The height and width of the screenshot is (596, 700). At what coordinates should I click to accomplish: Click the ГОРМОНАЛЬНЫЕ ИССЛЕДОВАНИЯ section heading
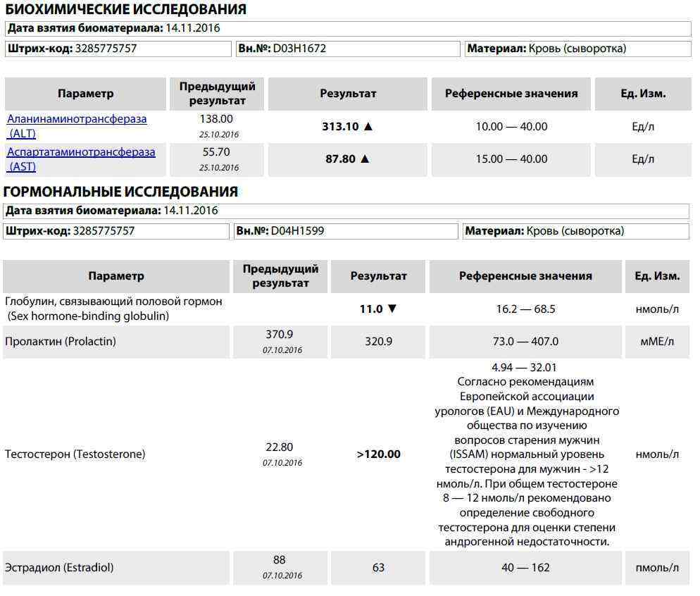point(121,192)
